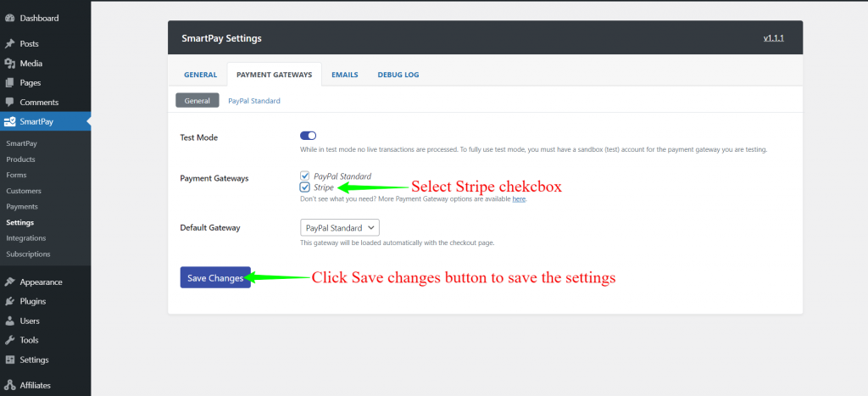Toggle the Test Mode switch
Screen dimensions: 868x396
pyautogui.click(x=308, y=136)
